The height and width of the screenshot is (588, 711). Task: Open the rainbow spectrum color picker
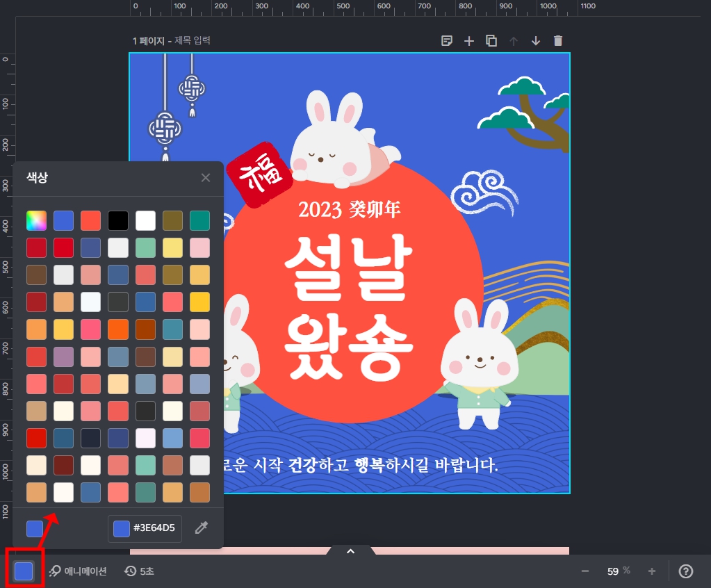tap(36, 220)
